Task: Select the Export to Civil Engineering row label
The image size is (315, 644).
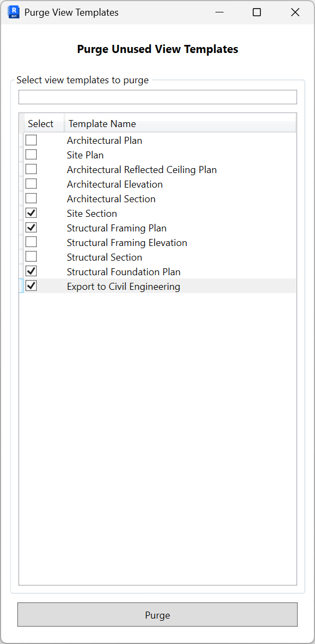Action: tap(123, 286)
